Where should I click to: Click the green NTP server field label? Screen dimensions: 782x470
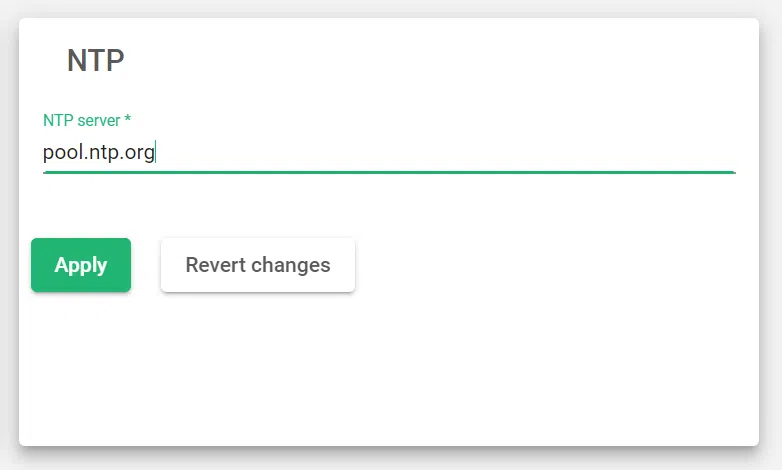click(81, 120)
